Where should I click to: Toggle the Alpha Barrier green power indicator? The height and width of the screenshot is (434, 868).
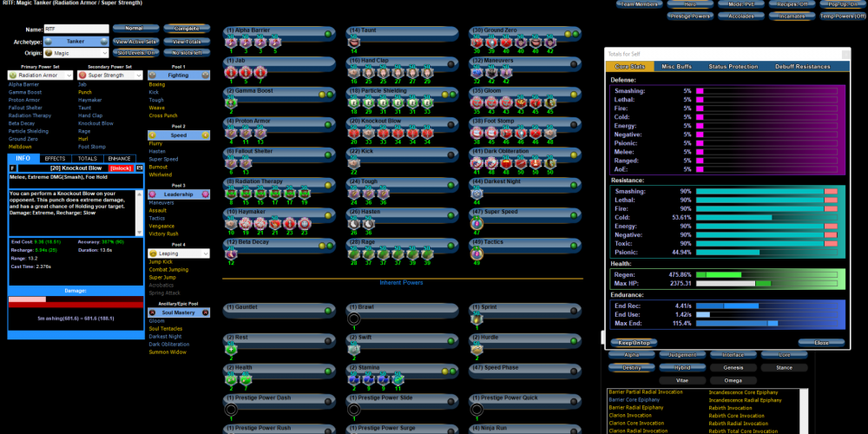(328, 34)
